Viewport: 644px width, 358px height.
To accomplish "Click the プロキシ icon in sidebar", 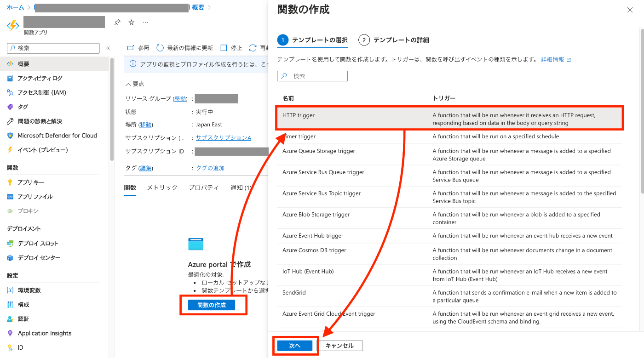I will pos(10,211).
